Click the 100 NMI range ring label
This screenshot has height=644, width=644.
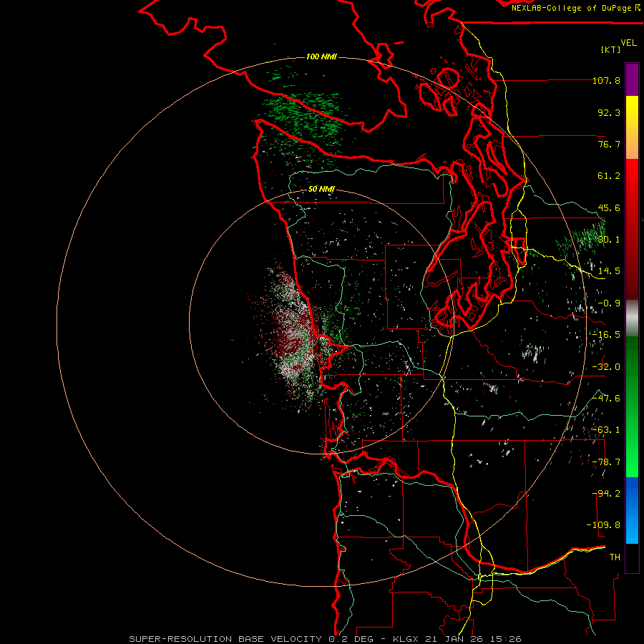(x=321, y=57)
